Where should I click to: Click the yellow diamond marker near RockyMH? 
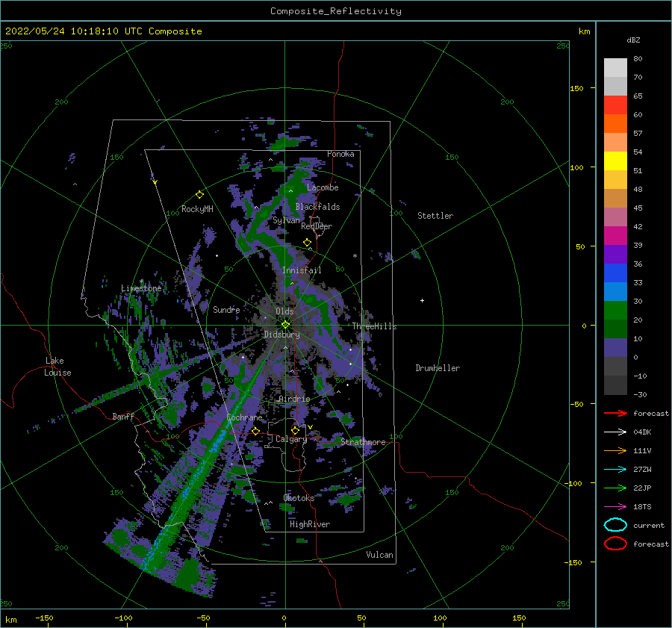199,195
